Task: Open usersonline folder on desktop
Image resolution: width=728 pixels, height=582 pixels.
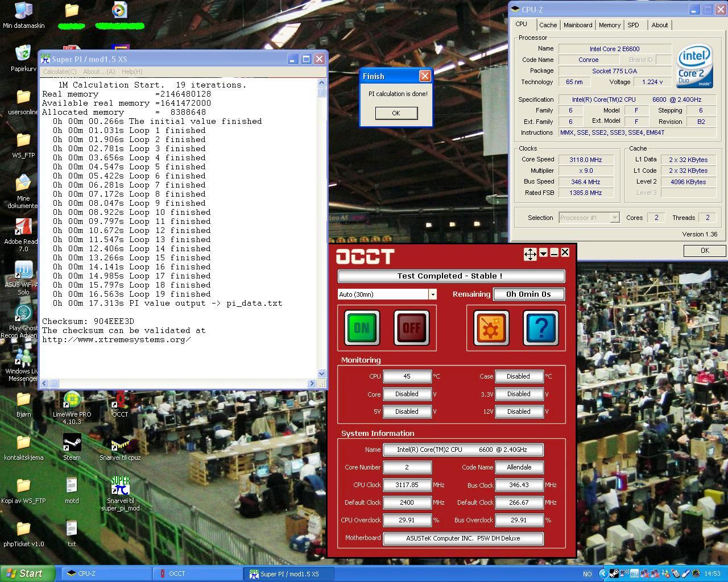Action: click(23, 102)
